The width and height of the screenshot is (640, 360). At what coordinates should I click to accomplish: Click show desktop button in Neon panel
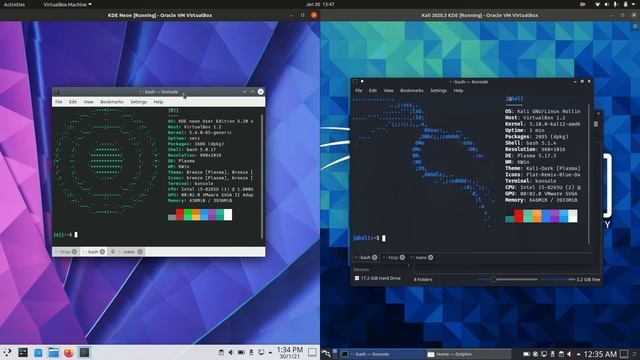312,352
